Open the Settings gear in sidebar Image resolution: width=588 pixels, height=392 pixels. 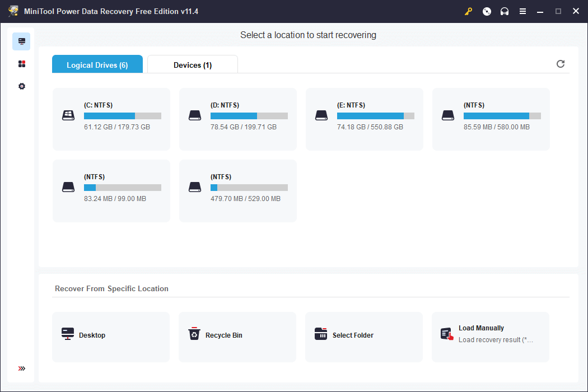(x=22, y=86)
